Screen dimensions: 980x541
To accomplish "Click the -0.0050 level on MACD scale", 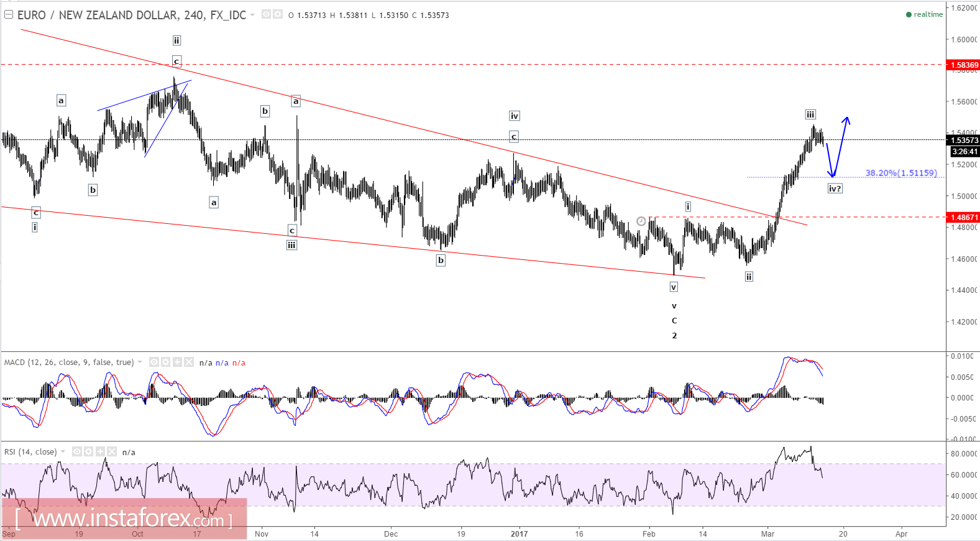I will (963, 418).
